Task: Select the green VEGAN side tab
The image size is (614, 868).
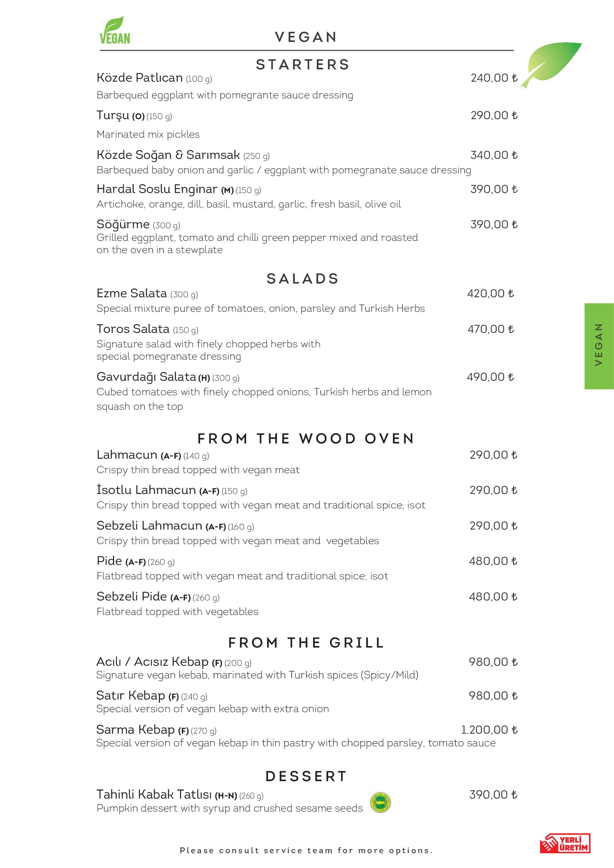Action: click(598, 345)
